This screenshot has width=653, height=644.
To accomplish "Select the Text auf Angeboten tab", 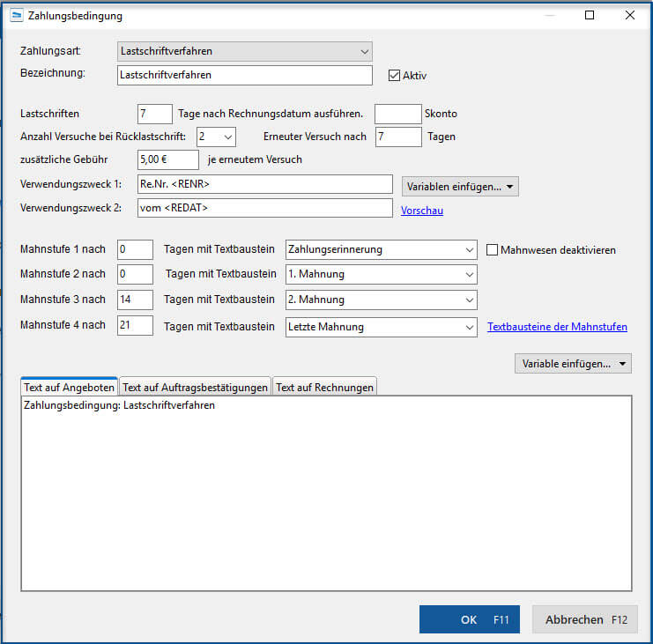I will 69,387.
